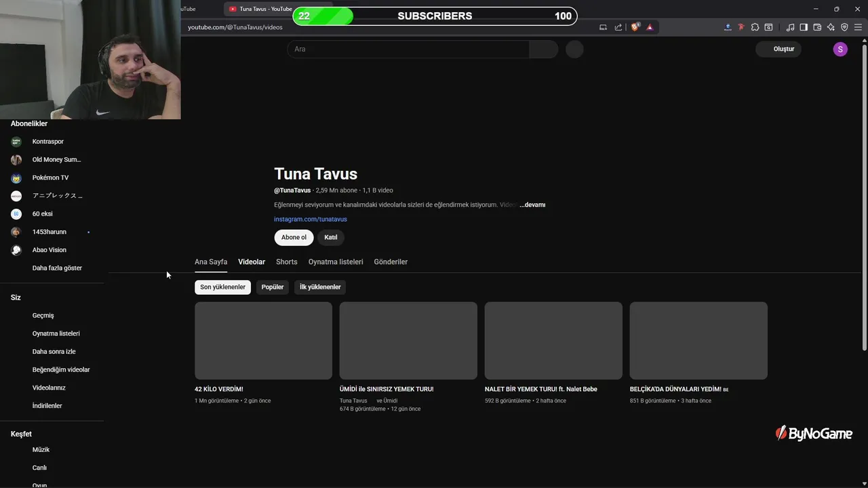868x488 pixels.
Task: Click the page vertical scrollbar thumb
Action: [864, 197]
